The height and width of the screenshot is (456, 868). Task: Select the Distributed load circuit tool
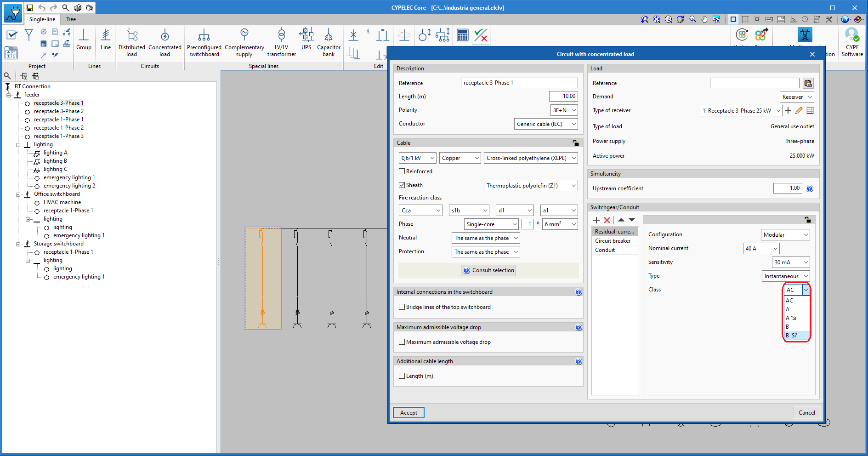click(x=131, y=42)
